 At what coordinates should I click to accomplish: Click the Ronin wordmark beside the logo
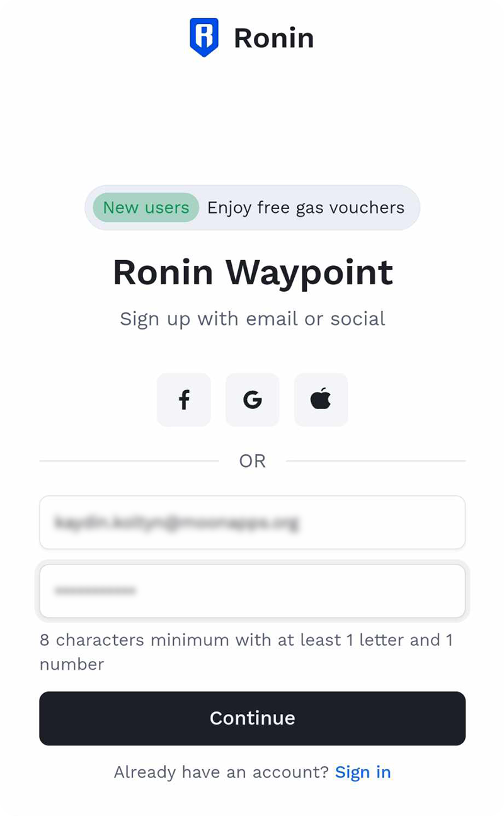274,38
